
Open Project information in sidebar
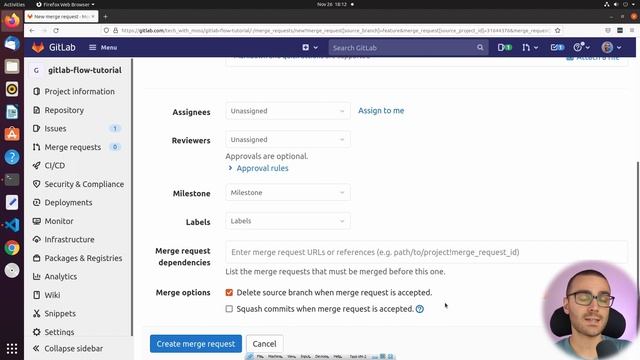[x=79, y=91]
